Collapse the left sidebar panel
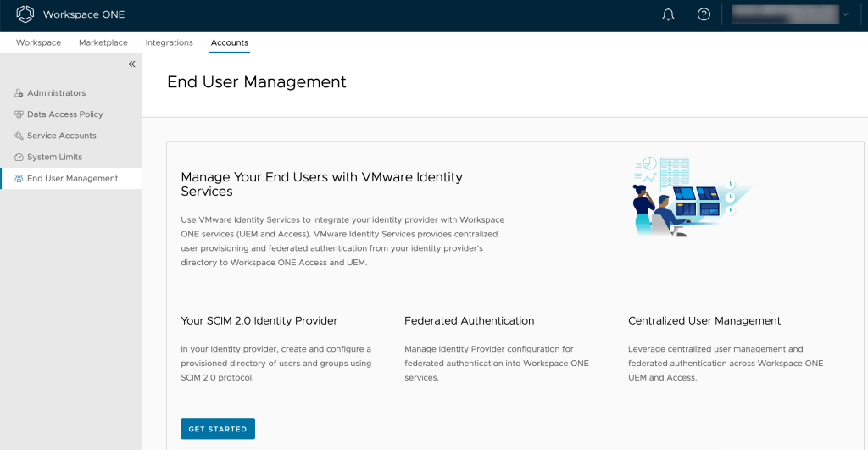The image size is (868, 450). pyautogui.click(x=131, y=64)
